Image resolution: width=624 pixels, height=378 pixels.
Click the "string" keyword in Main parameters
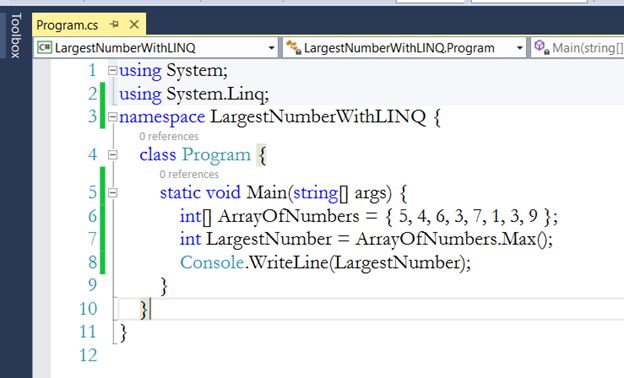[x=316, y=193]
